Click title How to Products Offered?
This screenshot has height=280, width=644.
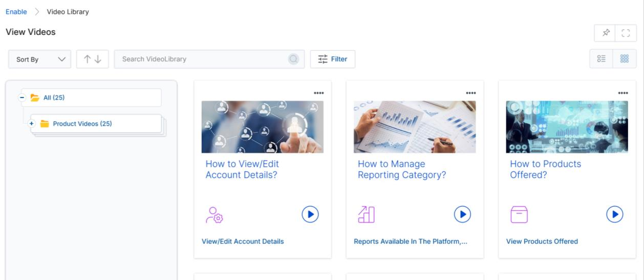(x=546, y=169)
